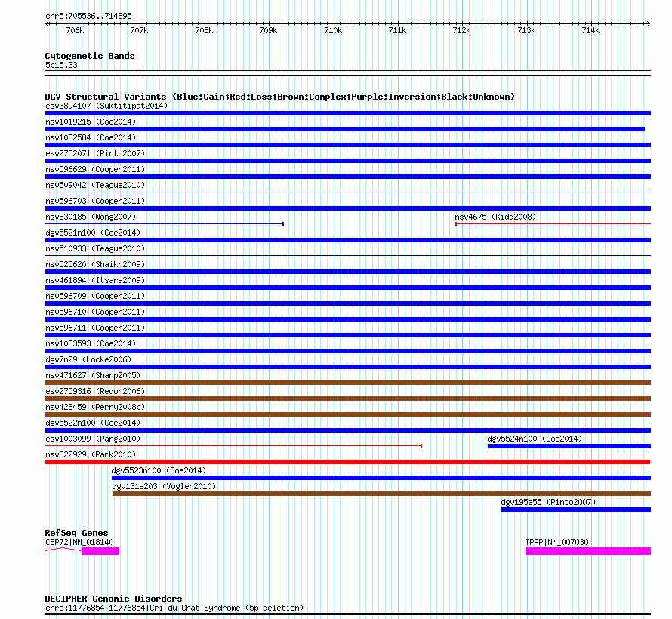Open nsv830185 (Wong2007) variant entry
Screen dimensions: 672x619
[91, 217]
